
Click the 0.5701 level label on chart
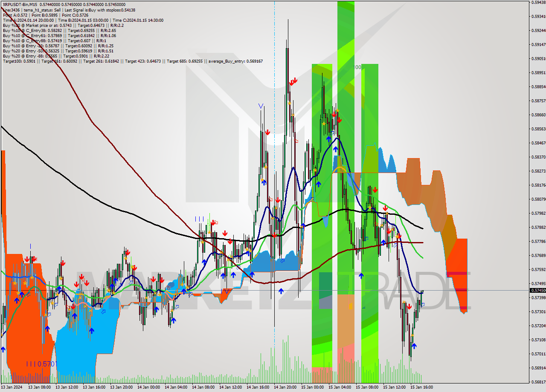click(41, 364)
